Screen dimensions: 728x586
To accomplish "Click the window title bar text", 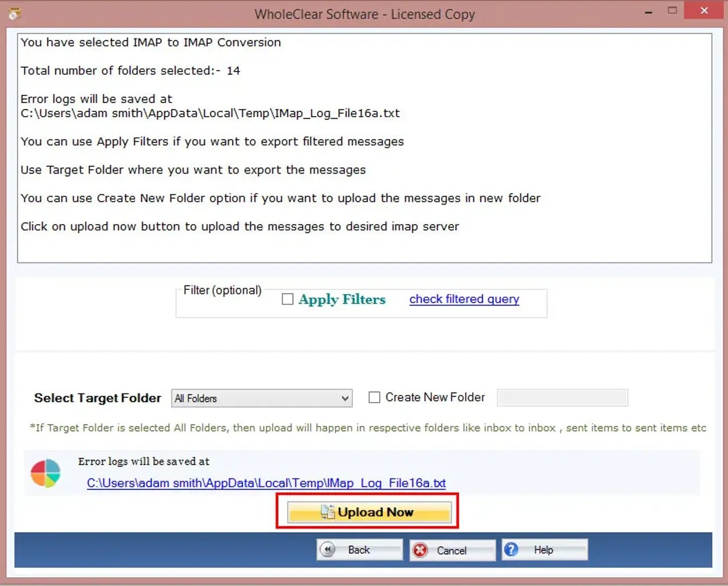I will pyautogui.click(x=364, y=14).
